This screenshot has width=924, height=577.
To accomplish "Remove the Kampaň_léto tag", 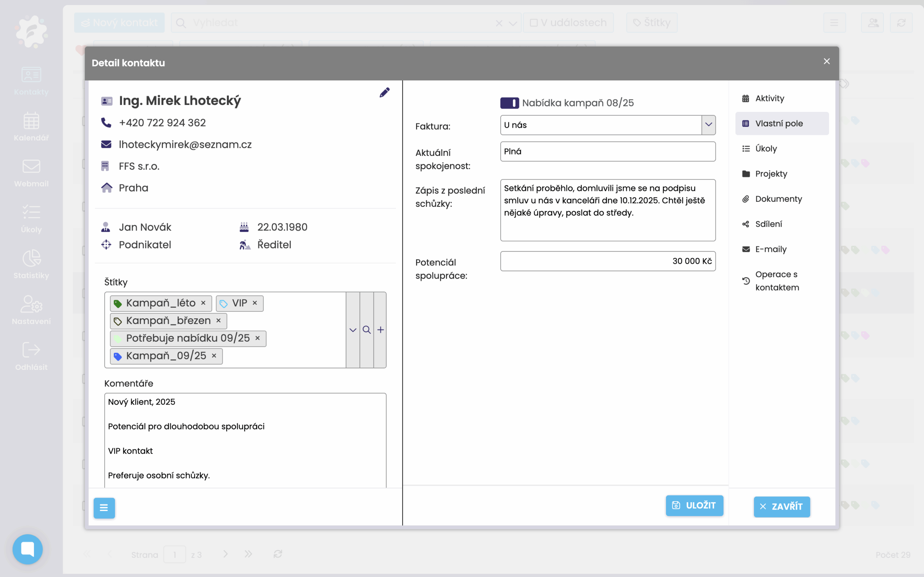I will tap(204, 303).
